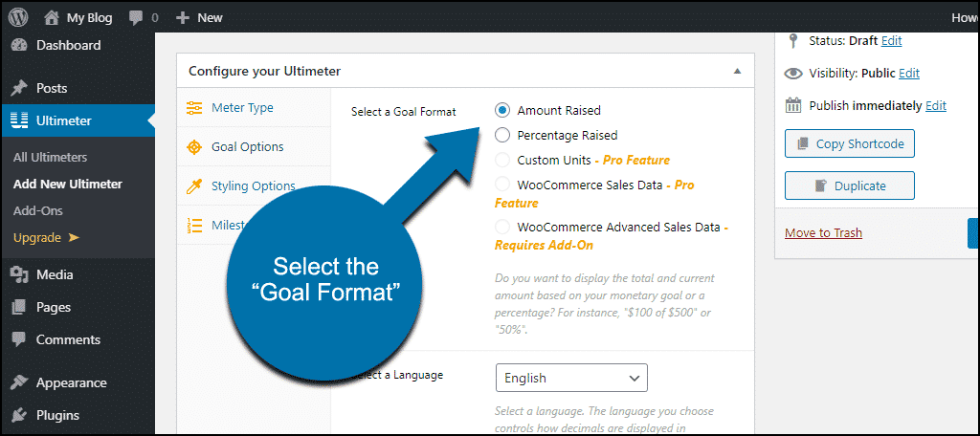Click the Copy Shortcode button
This screenshot has width=980, height=436.
[850, 143]
